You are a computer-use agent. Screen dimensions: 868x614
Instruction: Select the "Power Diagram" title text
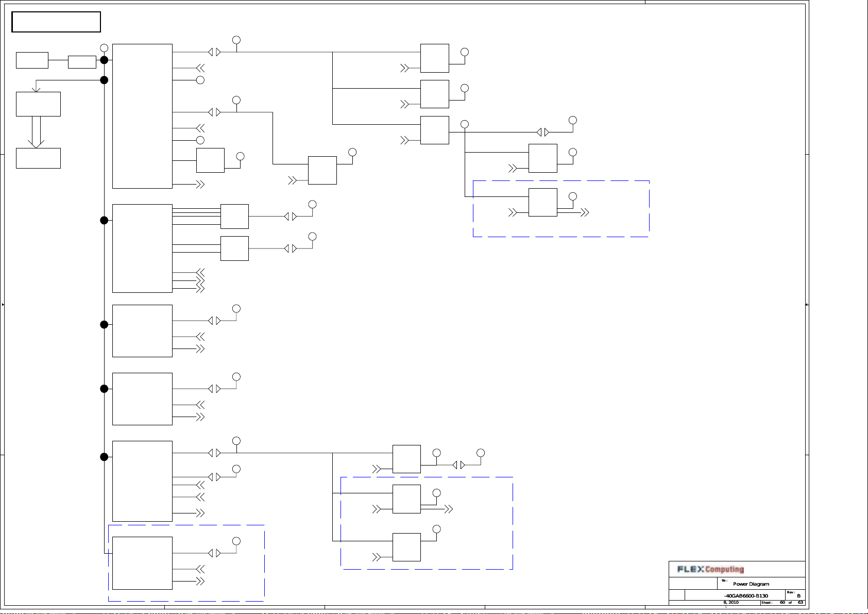(751, 584)
